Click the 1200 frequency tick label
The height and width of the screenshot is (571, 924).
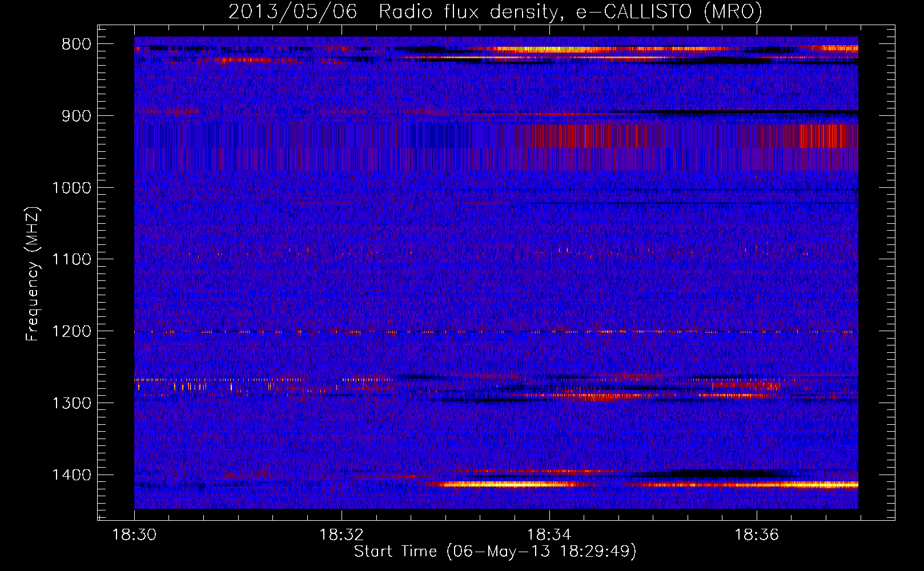(x=71, y=331)
